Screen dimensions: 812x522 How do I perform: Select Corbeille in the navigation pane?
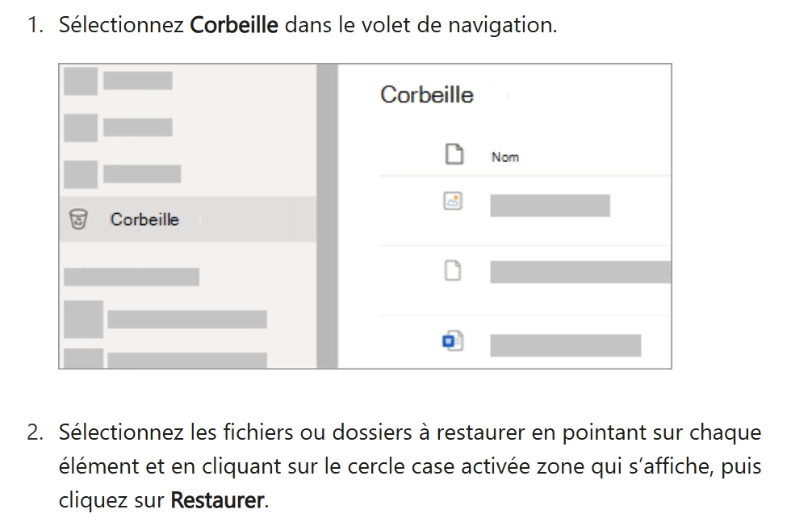pyautogui.click(x=187, y=219)
